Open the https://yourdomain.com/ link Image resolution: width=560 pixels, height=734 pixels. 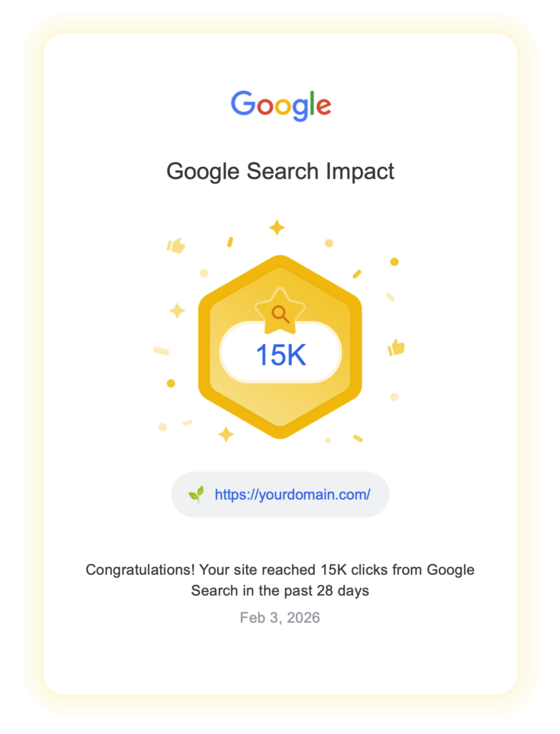[x=293, y=494]
